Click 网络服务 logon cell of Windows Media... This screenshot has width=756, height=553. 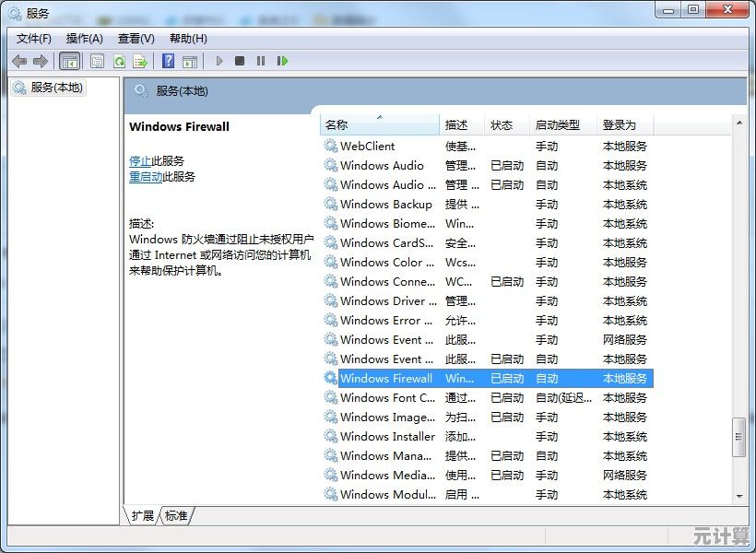tap(625, 475)
